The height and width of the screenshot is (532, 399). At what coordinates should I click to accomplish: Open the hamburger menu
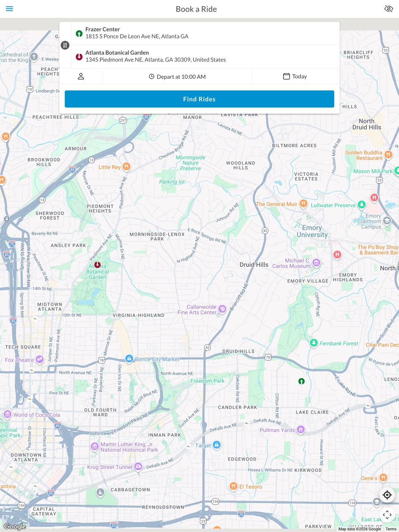pyautogui.click(x=9, y=9)
